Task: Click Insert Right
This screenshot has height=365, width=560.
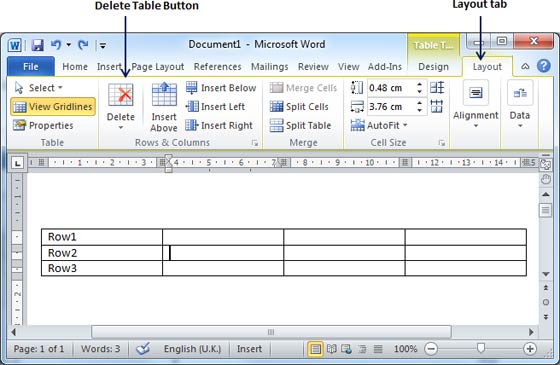Action: [x=219, y=125]
